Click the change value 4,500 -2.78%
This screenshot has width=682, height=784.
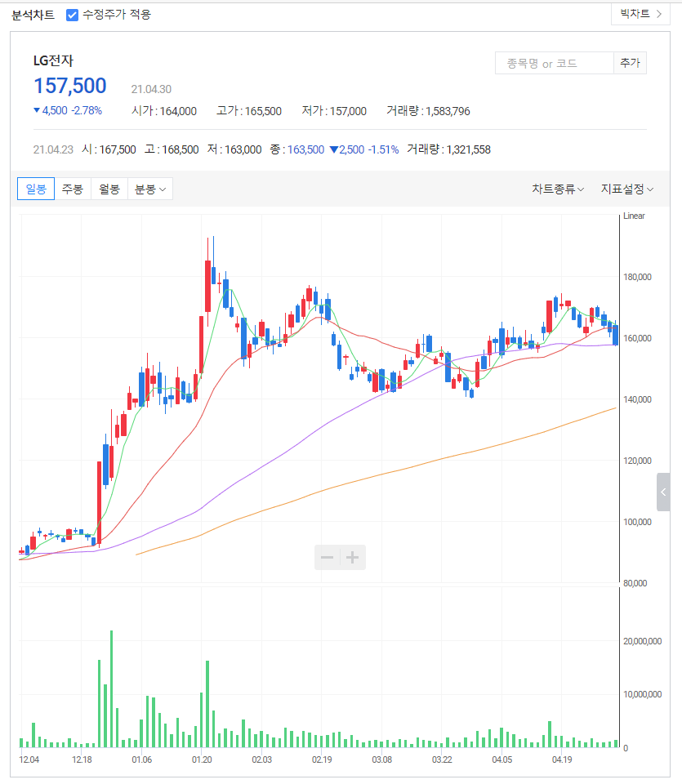coord(68,110)
